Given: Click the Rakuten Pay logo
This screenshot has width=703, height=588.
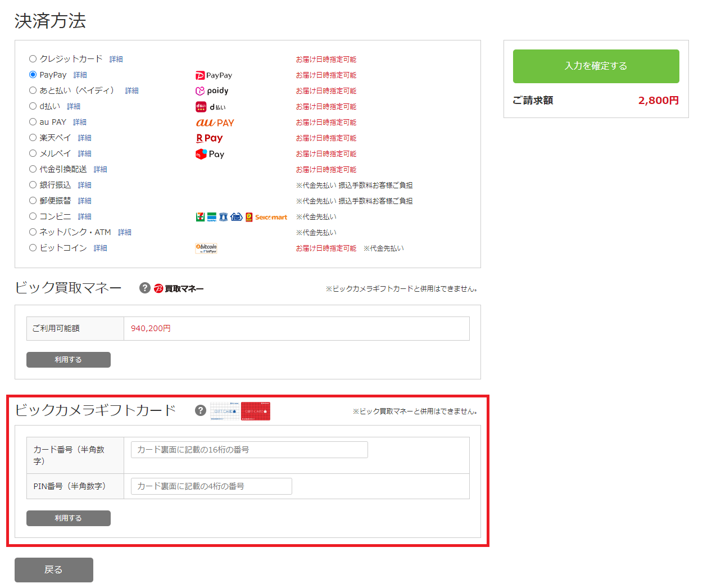Looking at the screenshot, I should click(x=209, y=138).
